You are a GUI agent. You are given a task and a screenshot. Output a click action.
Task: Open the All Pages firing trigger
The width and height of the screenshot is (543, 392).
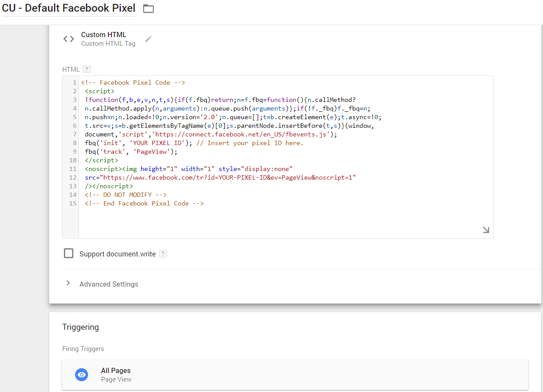click(x=295, y=375)
